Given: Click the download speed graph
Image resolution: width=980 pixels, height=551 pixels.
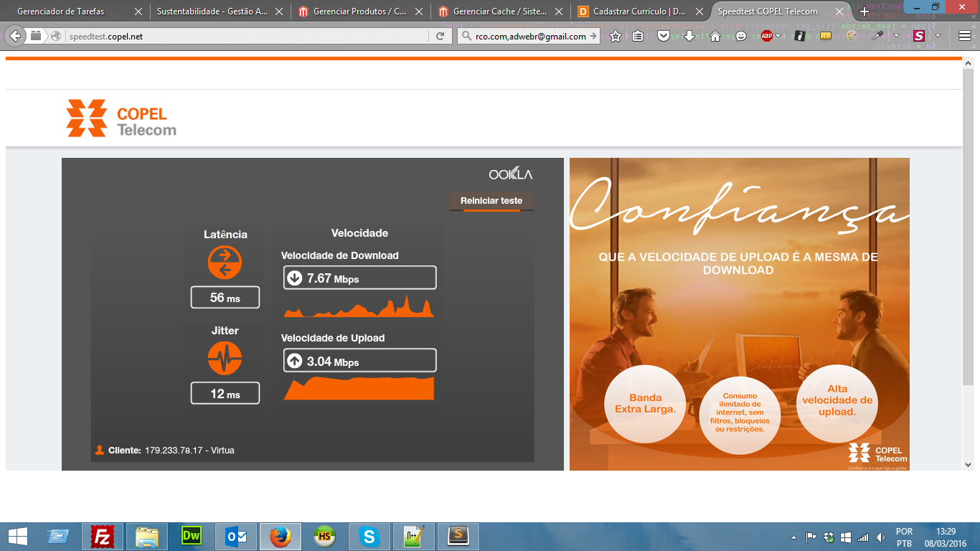Looking at the screenshot, I should [359, 306].
